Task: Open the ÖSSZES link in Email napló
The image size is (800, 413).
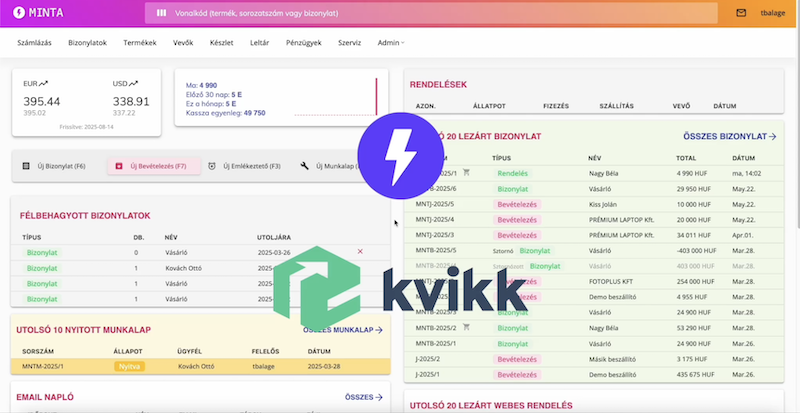Action: (364, 397)
